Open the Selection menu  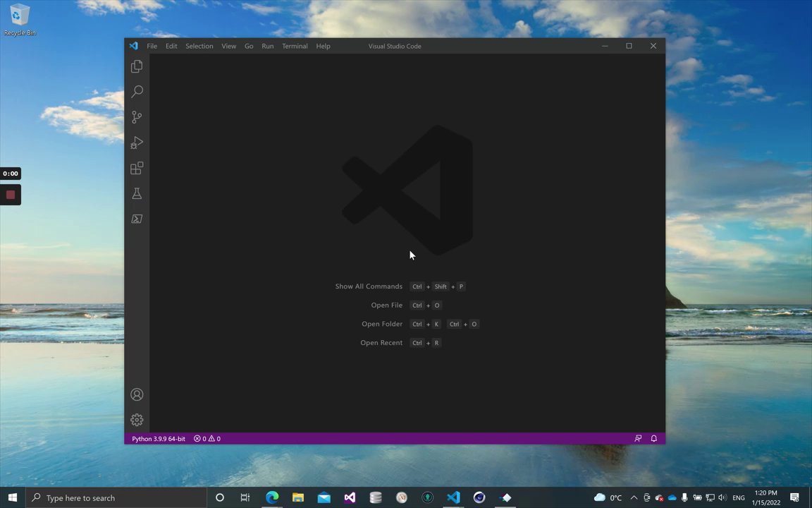[199, 46]
